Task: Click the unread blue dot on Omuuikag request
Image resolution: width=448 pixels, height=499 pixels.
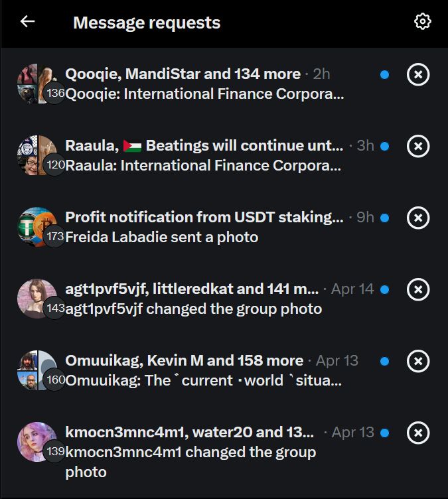Action: coord(384,362)
